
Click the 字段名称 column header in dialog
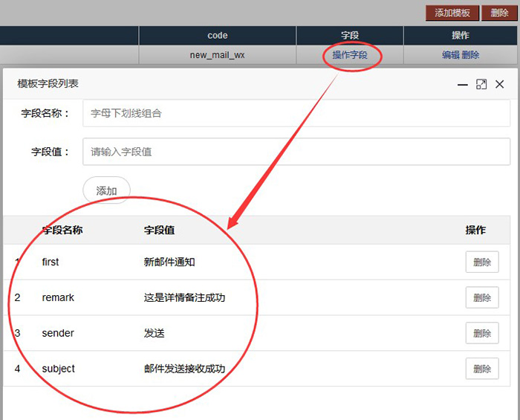62,230
